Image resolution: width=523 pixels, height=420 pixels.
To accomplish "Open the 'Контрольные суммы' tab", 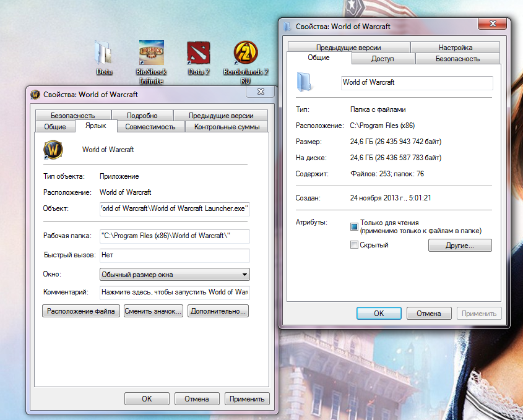I will 227,127.
